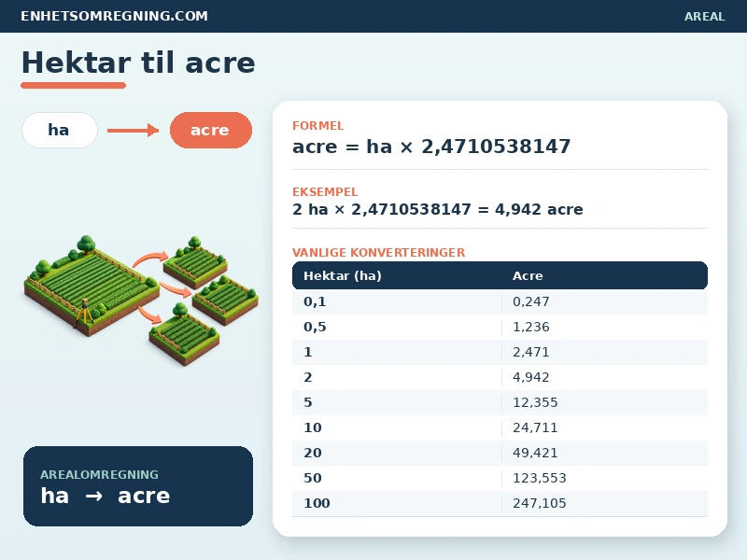Click the 123,553 acre value cell
The image size is (747, 560).
pyautogui.click(x=540, y=478)
